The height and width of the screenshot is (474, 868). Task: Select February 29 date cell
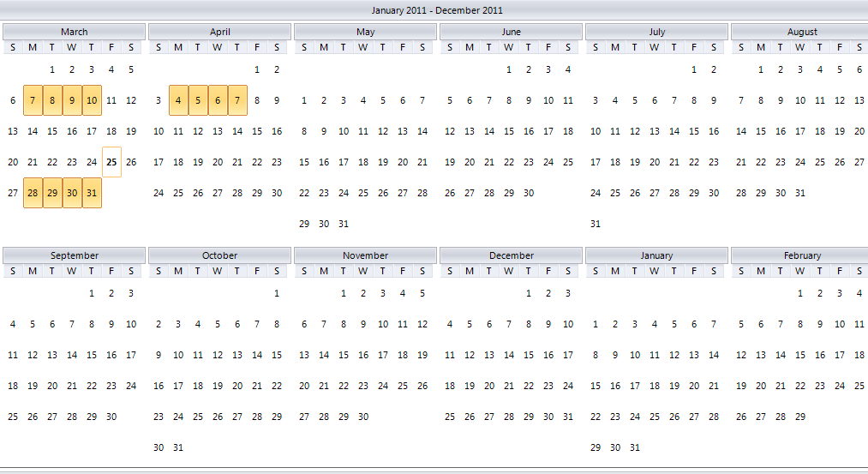800,417
